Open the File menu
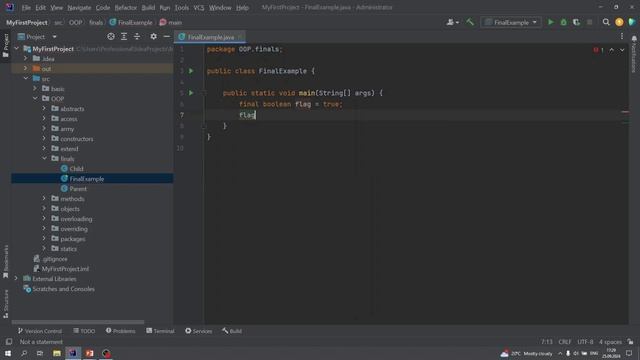This screenshot has height=360, width=640. [x=26, y=8]
